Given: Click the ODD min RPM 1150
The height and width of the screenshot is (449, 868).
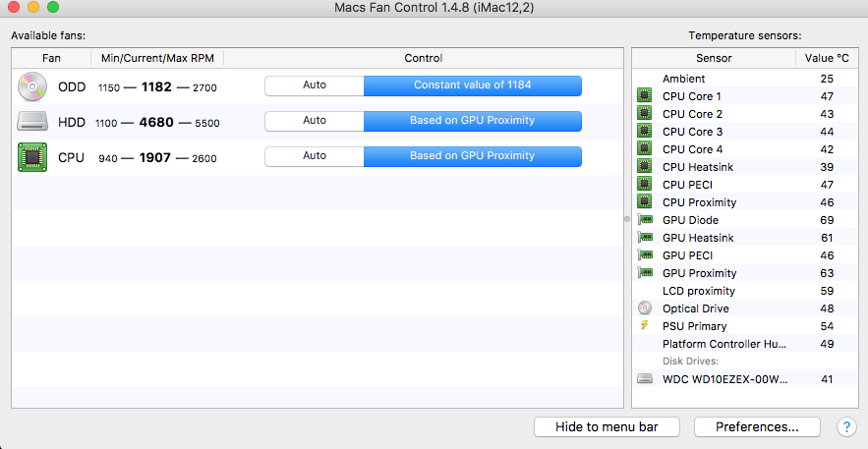Looking at the screenshot, I should tap(109, 87).
